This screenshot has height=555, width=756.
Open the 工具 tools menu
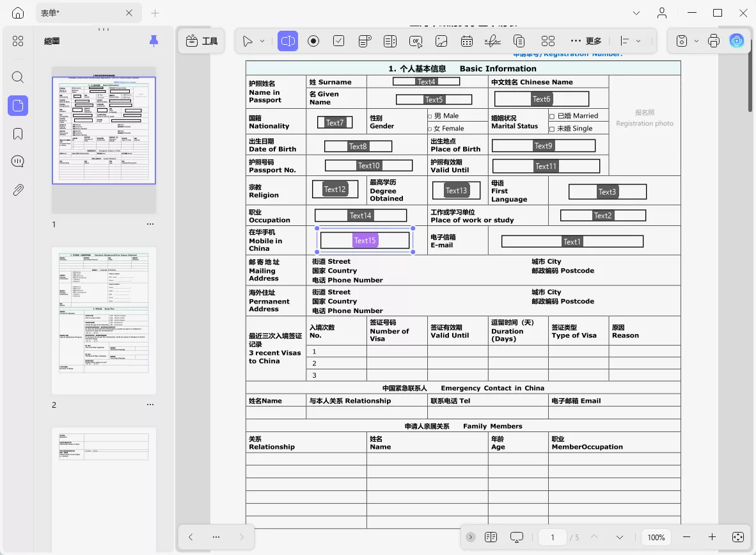click(x=201, y=41)
